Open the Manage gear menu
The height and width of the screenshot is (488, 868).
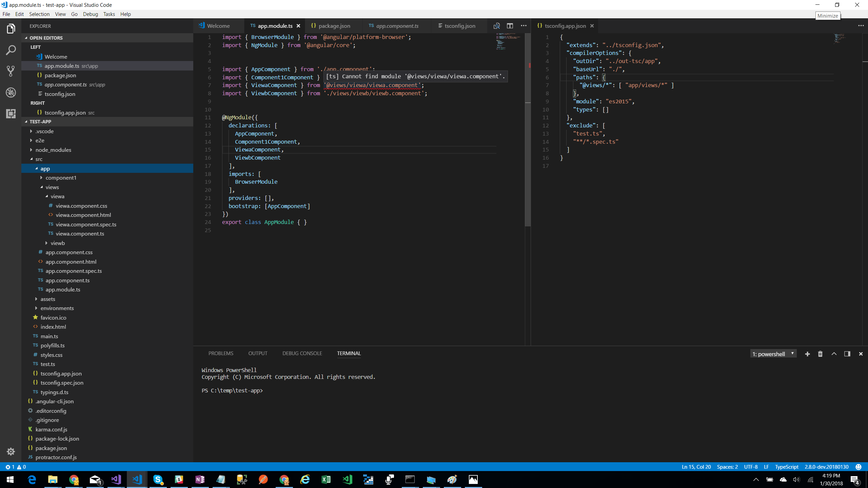pos(11,452)
